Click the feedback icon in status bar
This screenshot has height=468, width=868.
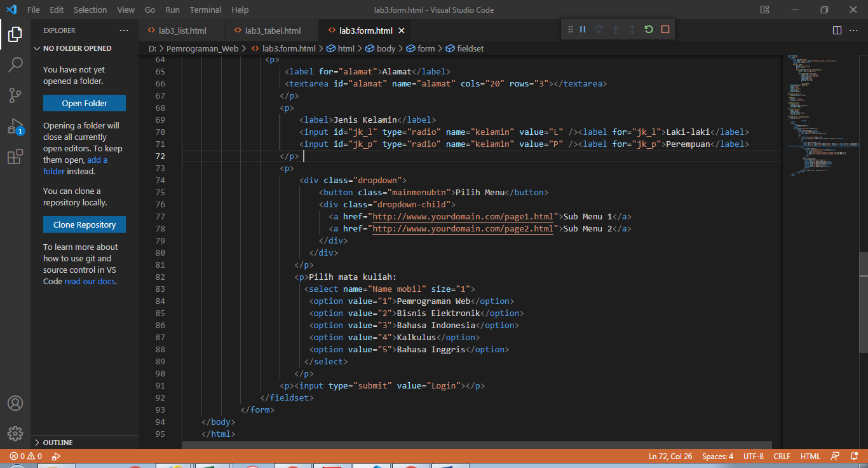coord(835,456)
